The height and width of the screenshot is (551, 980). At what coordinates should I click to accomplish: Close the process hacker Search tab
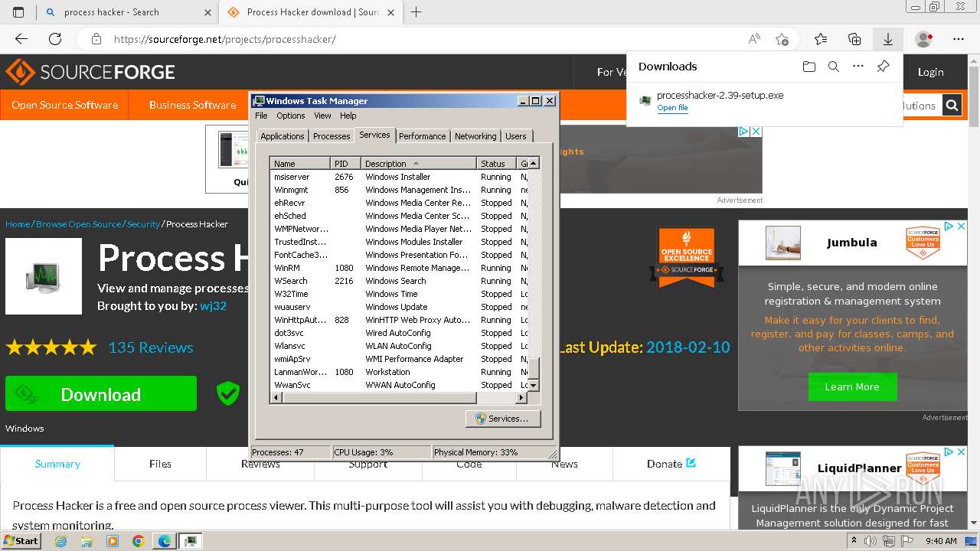pos(207,12)
